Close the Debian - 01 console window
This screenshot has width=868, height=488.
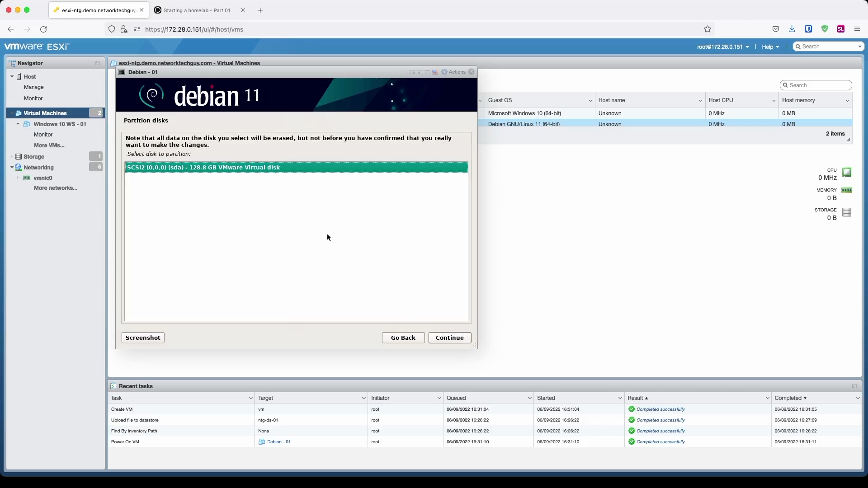pyautogui.click(x=472, y=72)
